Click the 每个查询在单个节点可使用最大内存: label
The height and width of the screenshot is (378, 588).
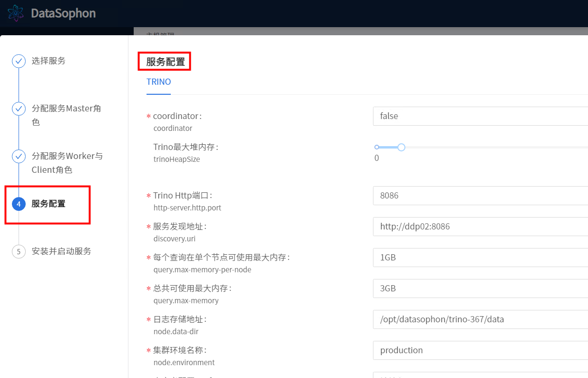(221, 258)
